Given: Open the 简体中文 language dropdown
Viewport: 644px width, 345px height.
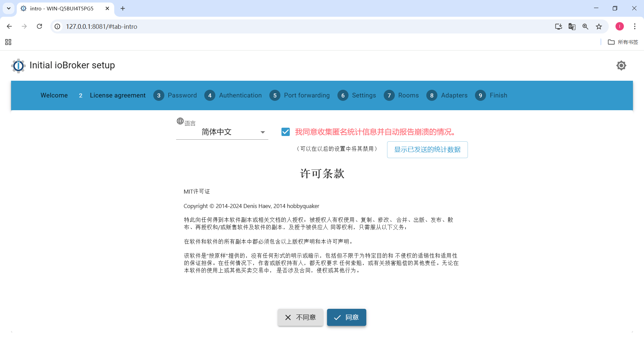Looking at the screenshot, I should click(x=222, y=132).
